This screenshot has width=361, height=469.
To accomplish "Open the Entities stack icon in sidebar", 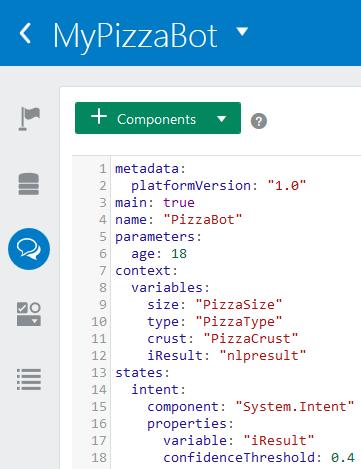I will point(29,184).
